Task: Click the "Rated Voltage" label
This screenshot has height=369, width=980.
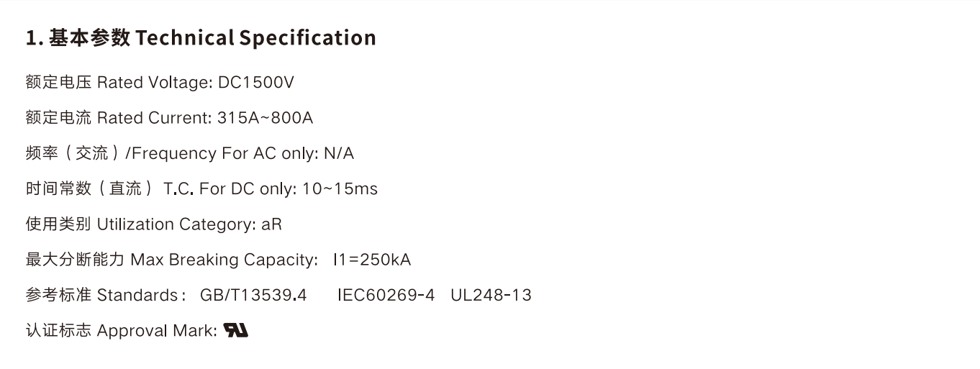Action: coord(154,83)
